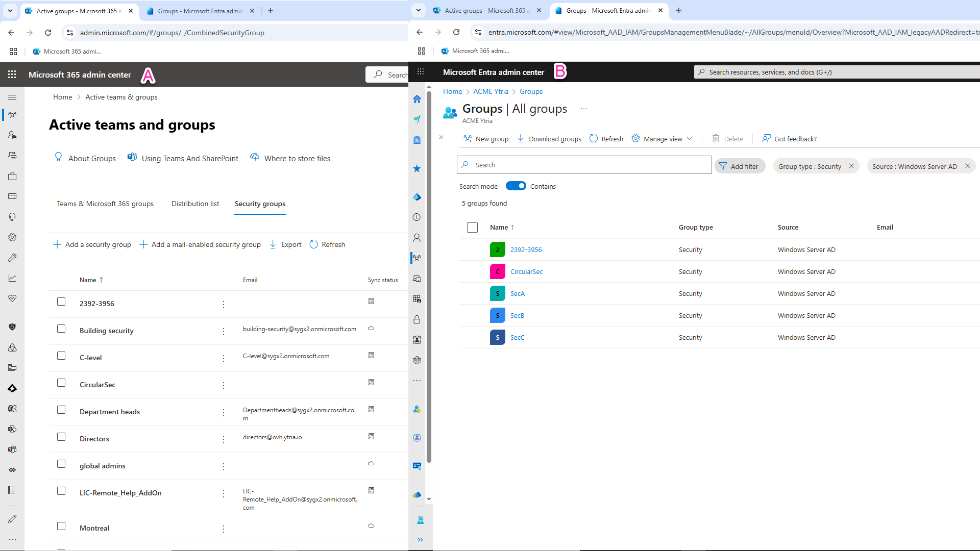Open app launcher waffle in Entra admin center
The width and height of the screenshot is (980, 551).
(x=421, y=72)
